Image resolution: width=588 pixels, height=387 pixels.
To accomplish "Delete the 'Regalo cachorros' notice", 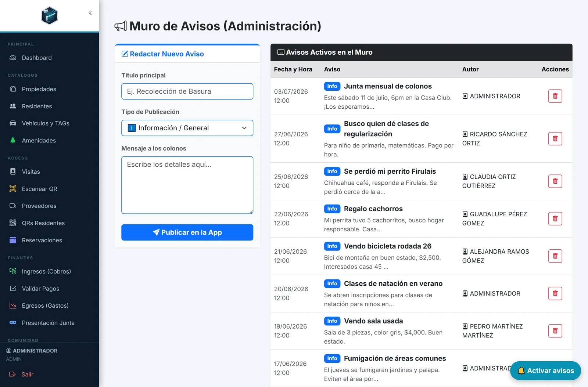I will [555, 219].
